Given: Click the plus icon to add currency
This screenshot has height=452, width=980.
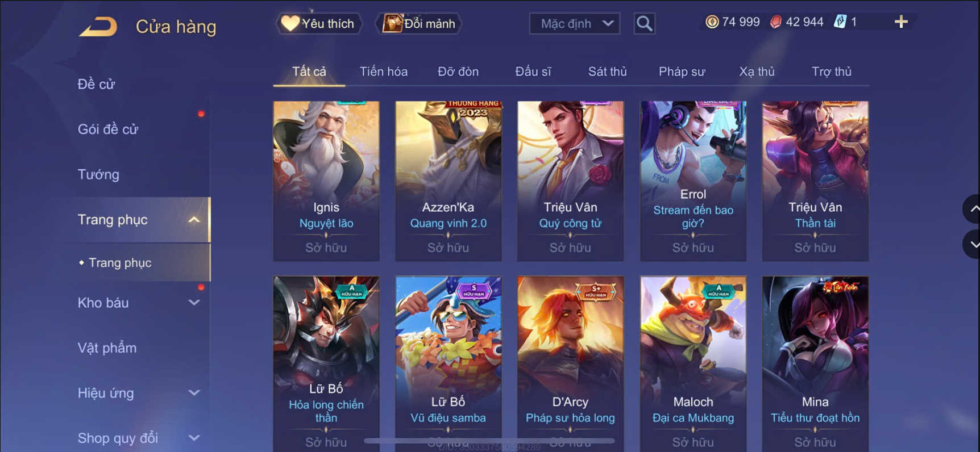Looking at the screenshot, I should pyautogui.click(x=901, y=22).
